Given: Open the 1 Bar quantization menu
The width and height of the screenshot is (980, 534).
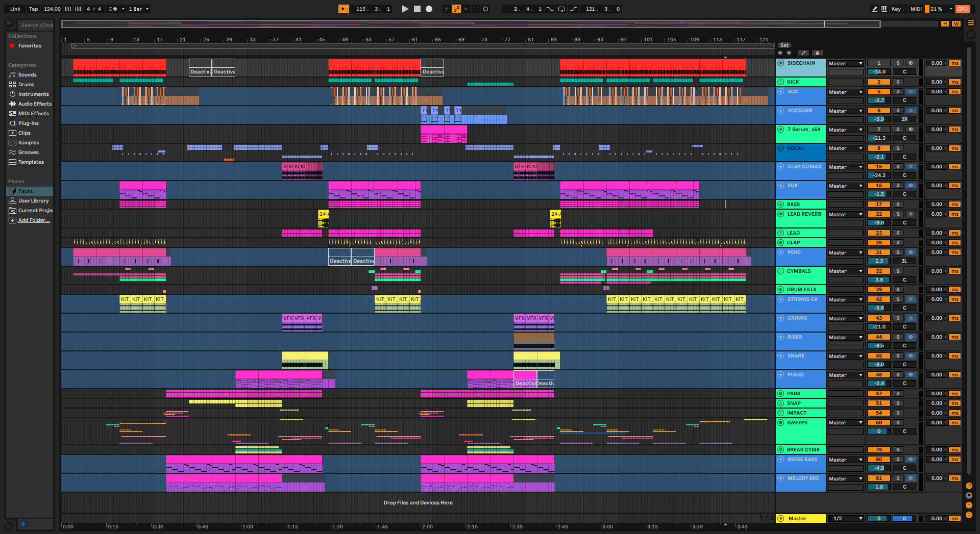Looking at the screenshot, I should pos(139,9).
